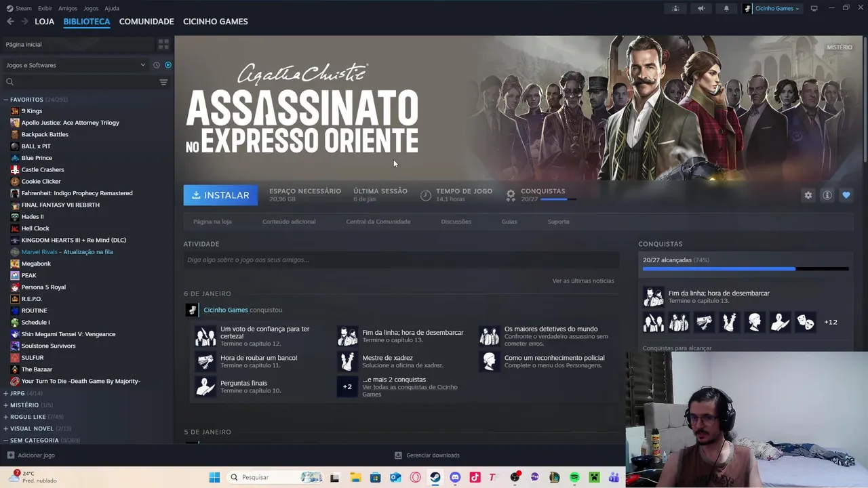Open Discussões link
Screen dimensions: 868x488
pyautogui.click(x=456, y=222)
